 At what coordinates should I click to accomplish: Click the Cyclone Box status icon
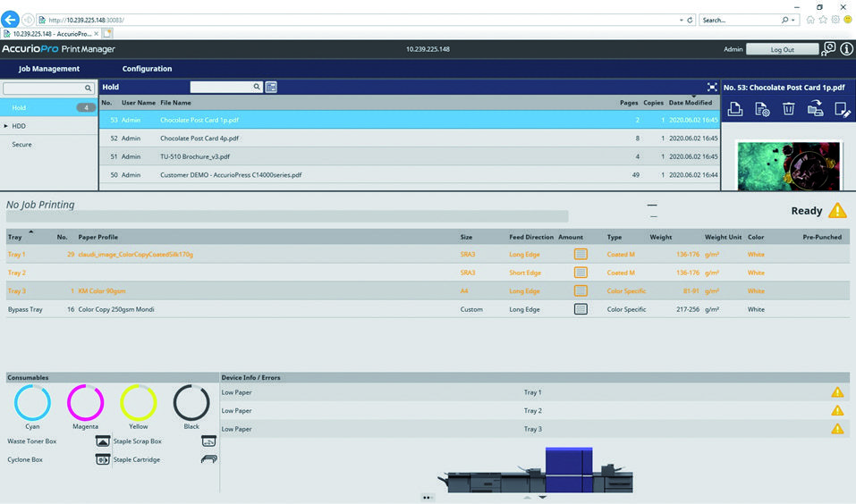coord(103,460)
